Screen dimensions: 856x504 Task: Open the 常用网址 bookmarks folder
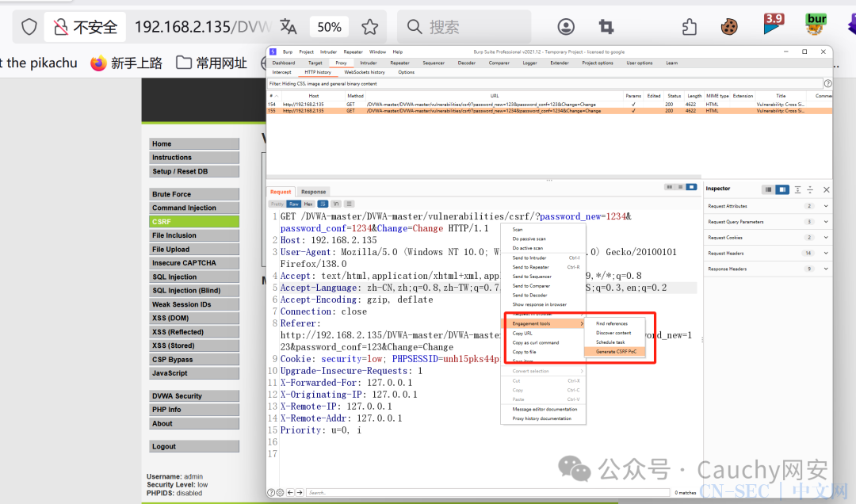click(212, 63)
